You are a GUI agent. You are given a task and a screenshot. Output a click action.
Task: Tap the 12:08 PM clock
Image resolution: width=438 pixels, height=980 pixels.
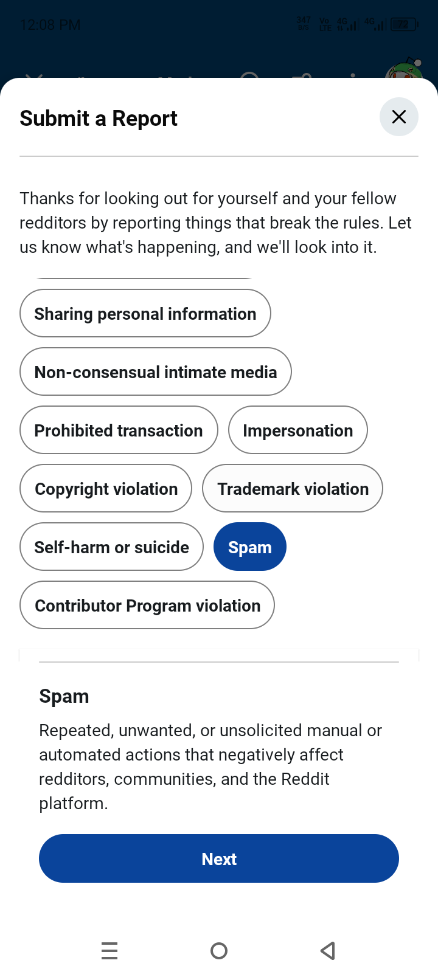click(x=50, y=25)
